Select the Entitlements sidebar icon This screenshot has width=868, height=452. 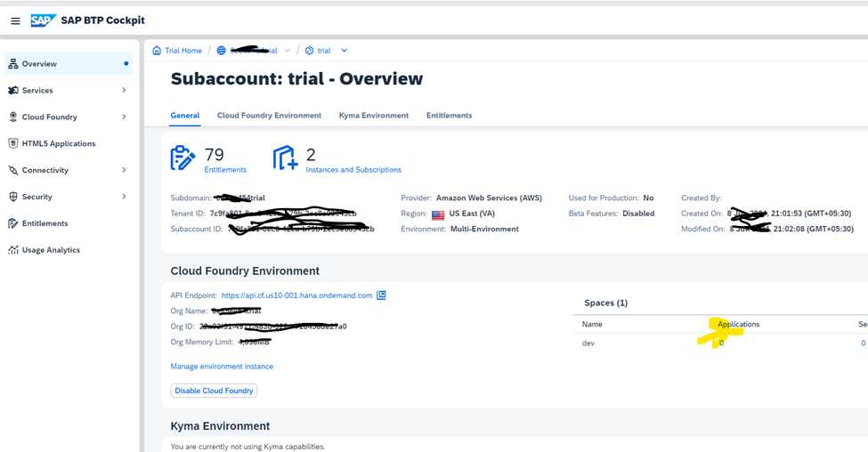(13, 223)
